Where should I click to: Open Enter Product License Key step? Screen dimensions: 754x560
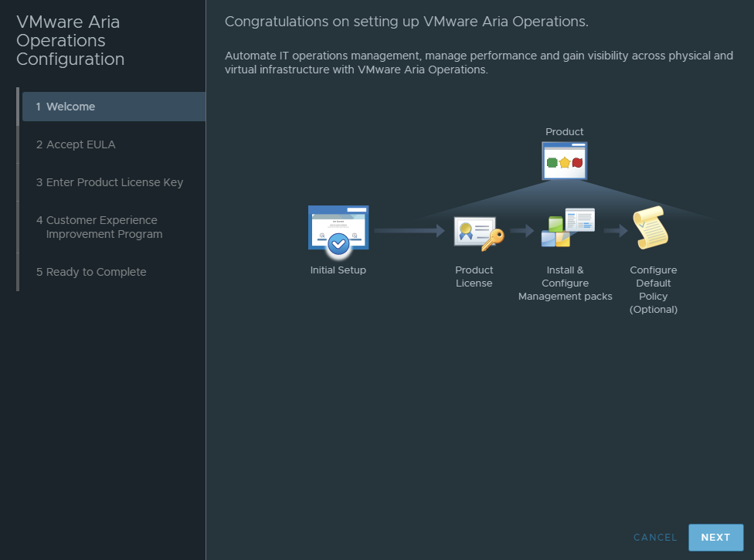point(114,182)
